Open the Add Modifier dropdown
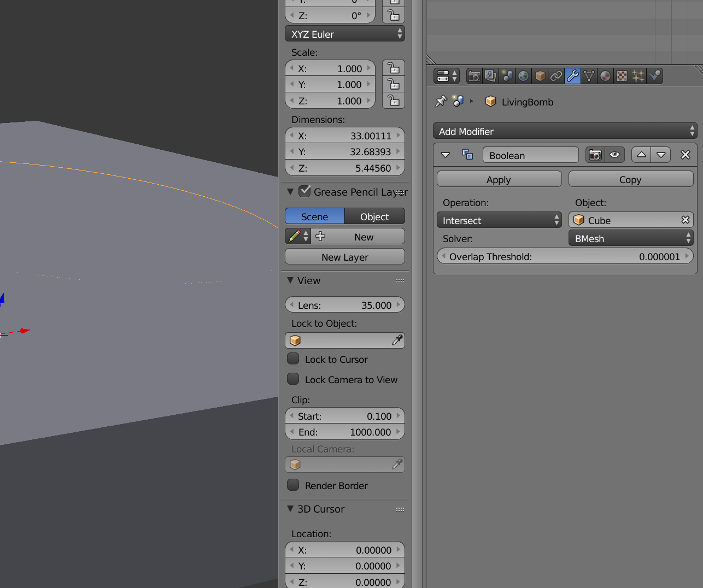 [x=565, y=131]
